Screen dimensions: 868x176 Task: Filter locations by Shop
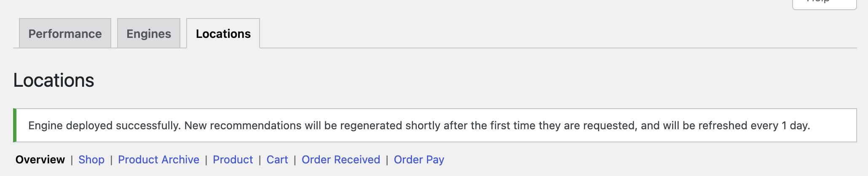(x=91, y=160)
